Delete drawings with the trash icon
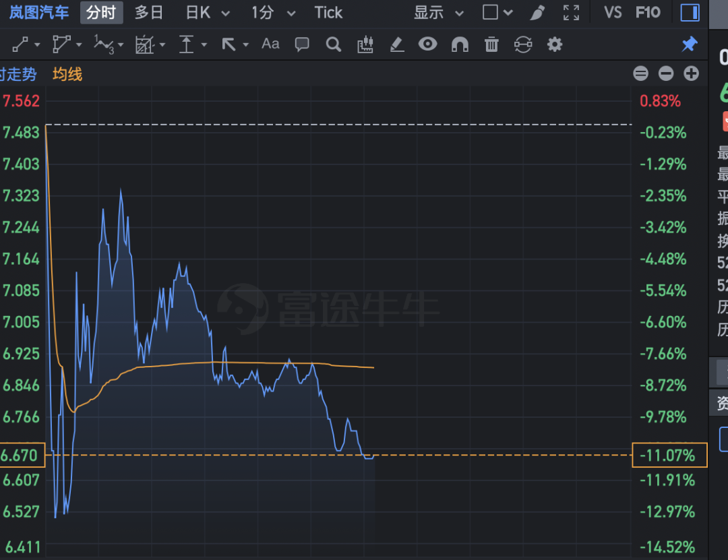 coord(491,44)
